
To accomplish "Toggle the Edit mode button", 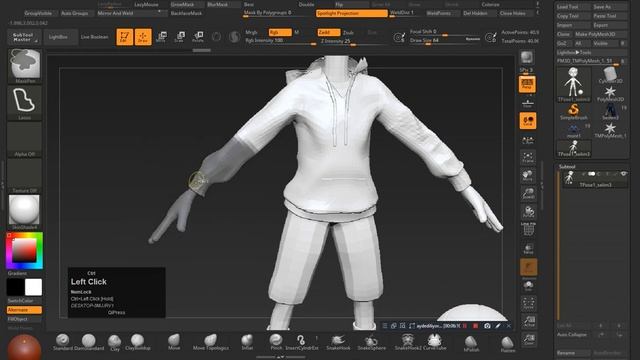I will 124,37.
